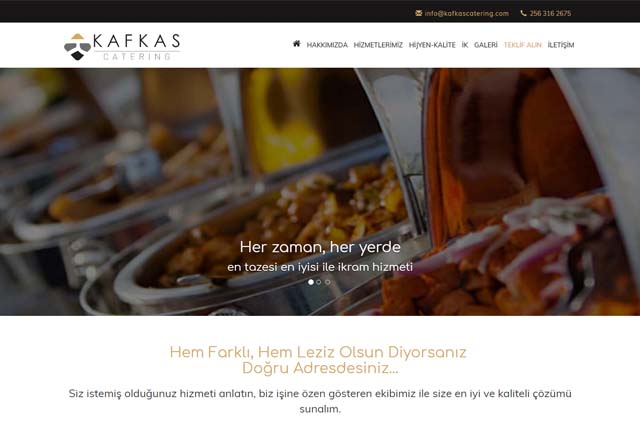Image resolution: width=640 pixels, height=426 pixels.
Task: Select the second slider dot
Action: (319, 282)
